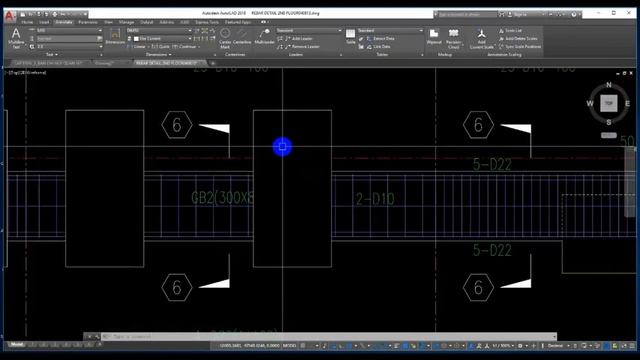Open the dimension style dropdown
This screenshot has height=360, width=640.
point(159,31)
